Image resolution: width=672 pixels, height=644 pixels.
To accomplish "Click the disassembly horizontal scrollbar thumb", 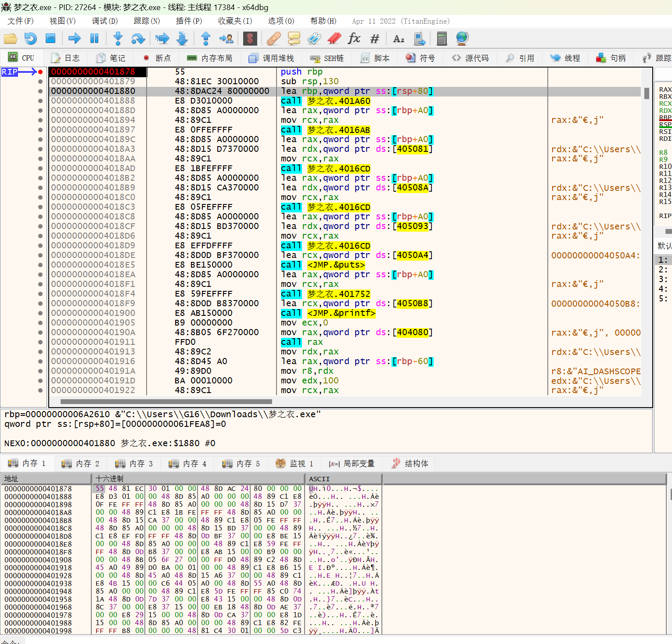I will (166, 401).
